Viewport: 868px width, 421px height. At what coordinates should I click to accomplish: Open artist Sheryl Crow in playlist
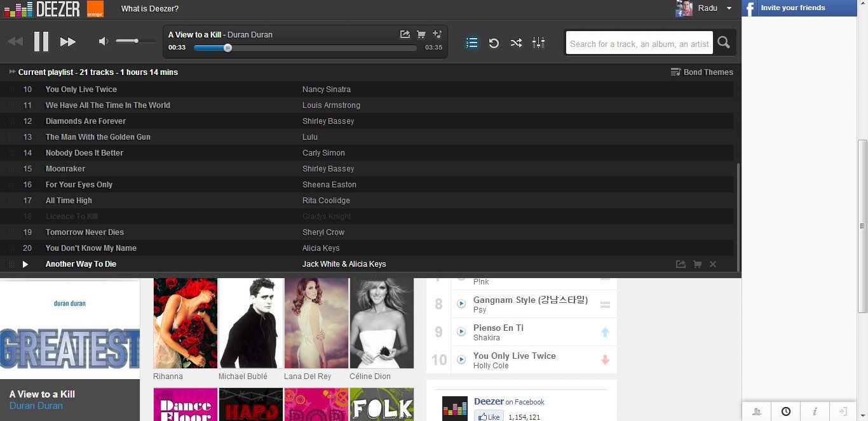[323, 232]
